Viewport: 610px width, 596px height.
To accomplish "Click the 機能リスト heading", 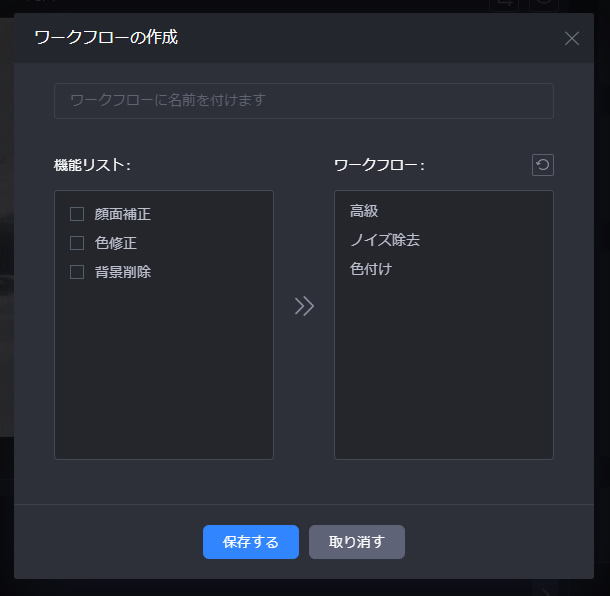I will (92, 165).
